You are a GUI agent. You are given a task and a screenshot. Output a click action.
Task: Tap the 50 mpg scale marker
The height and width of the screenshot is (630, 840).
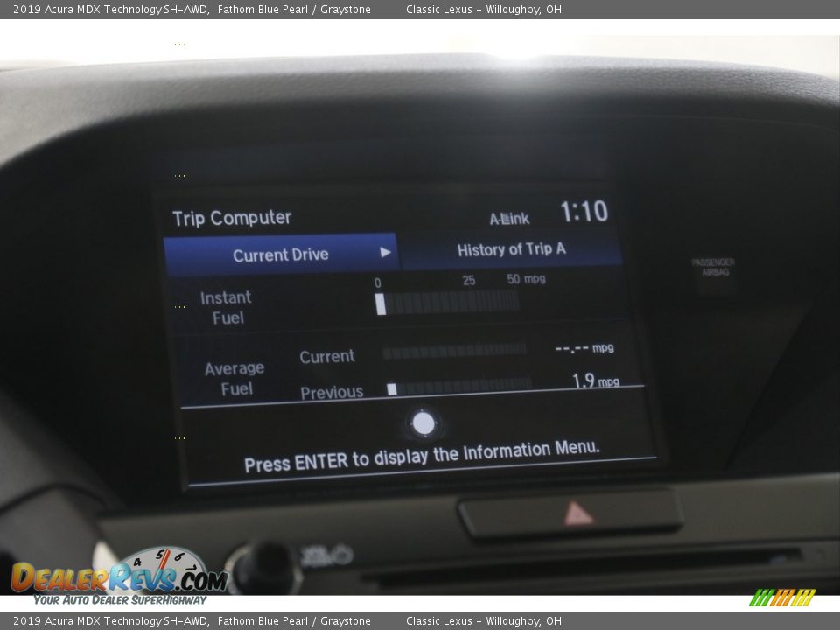(526, 279)
